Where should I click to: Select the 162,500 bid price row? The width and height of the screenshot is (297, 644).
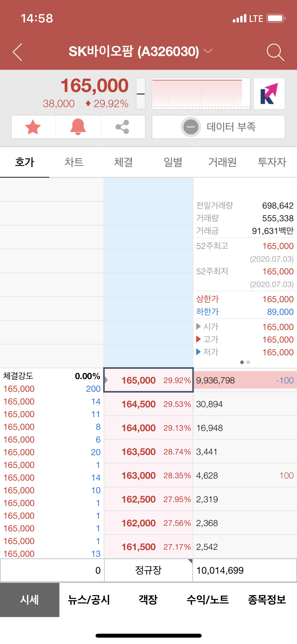tap(149, 499)
